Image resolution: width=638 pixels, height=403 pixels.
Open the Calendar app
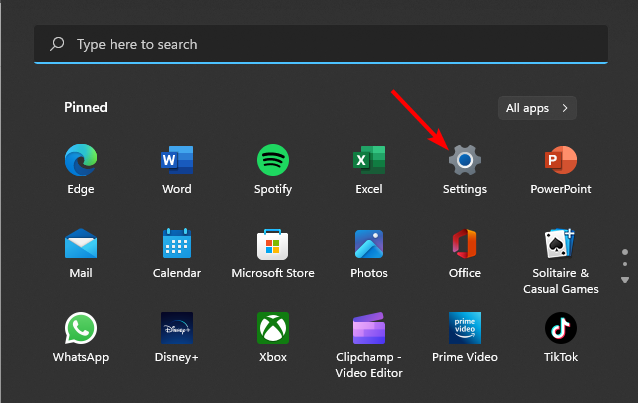(177, 254)
